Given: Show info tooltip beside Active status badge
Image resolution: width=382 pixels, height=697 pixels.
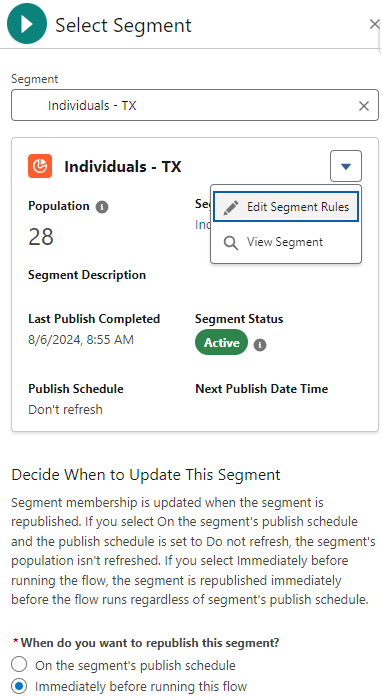Looking at the screenshot, I should (x=260, y=344).
